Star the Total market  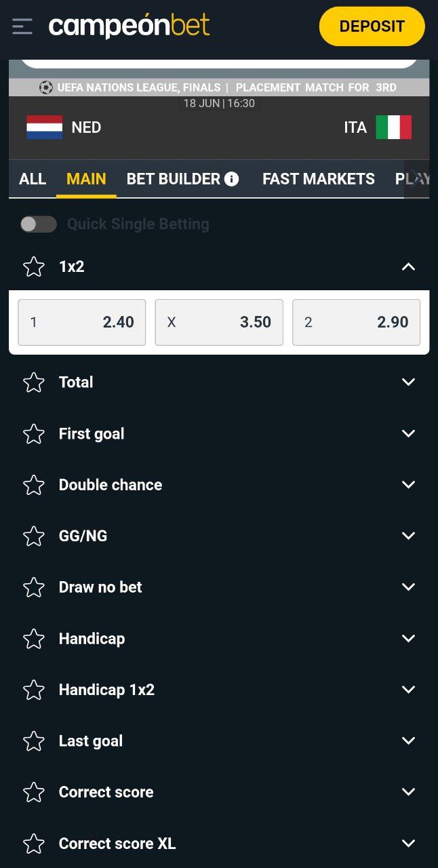pyautogui.click(x=34, y=382)
